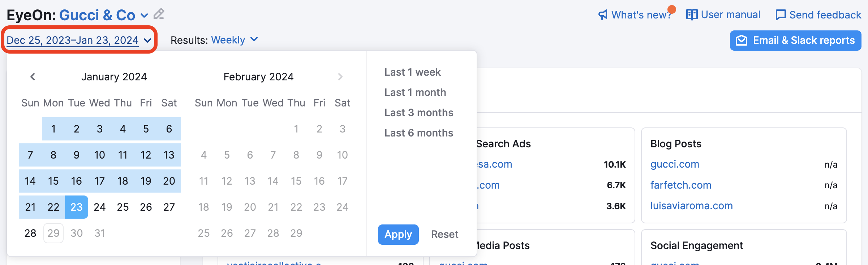Select the Last 1 week preset
The width and height of the screenshot is (868, 265).
point(412,72)
